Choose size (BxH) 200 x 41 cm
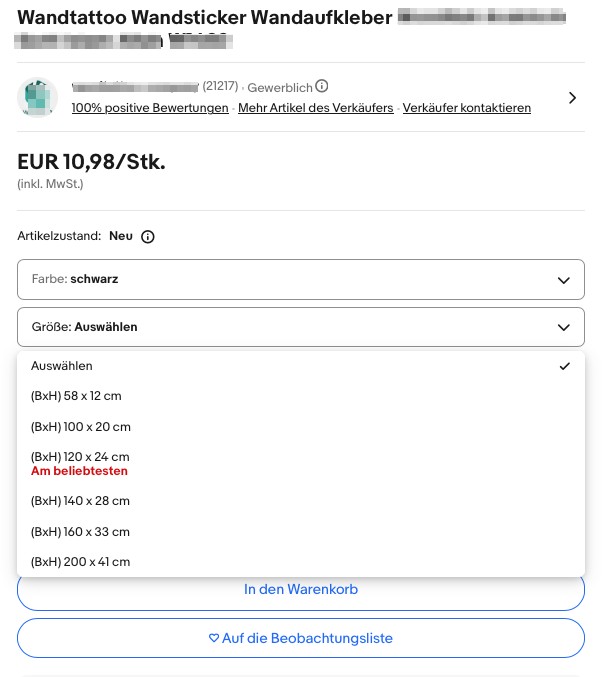The height and width of the screenshot is (677, 608). [x=81, y=562]
